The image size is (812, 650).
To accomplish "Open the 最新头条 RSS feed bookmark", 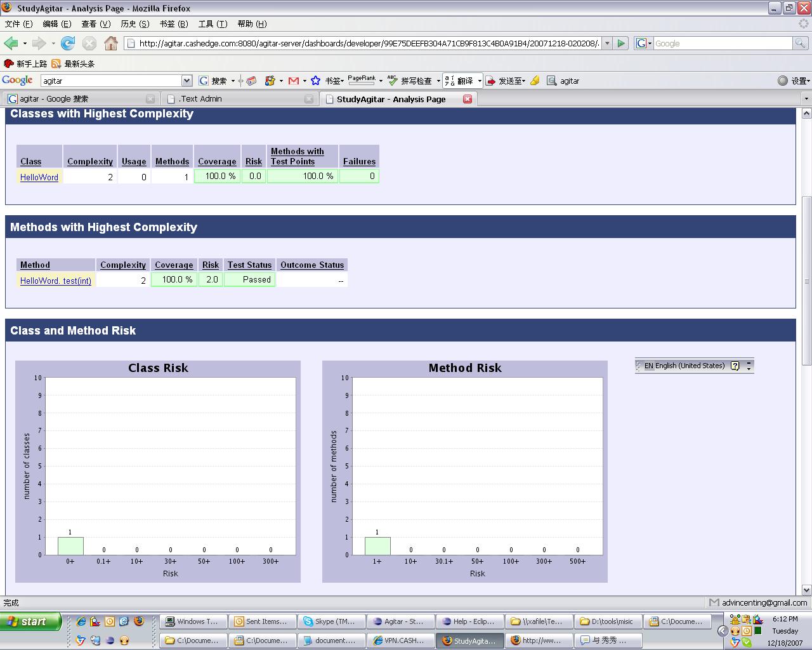I will click(73, 63).
